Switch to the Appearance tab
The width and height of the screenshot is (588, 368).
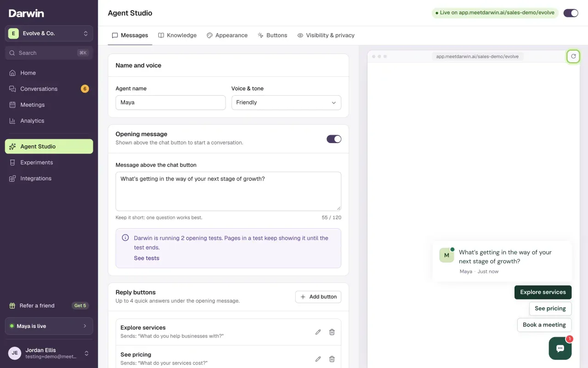click(227, 35)
